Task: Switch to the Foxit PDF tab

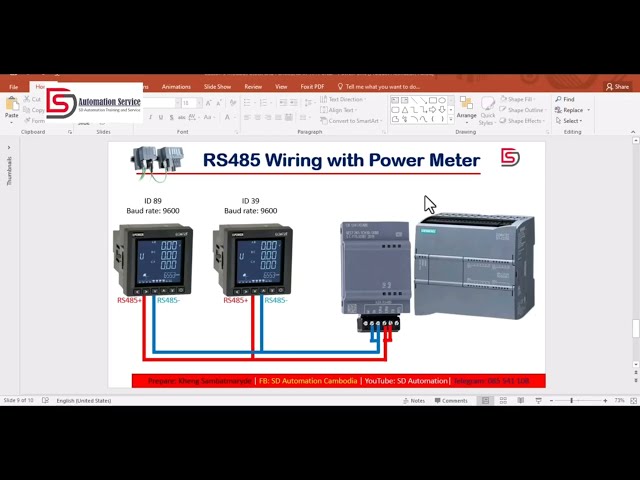Action: pos(312,87)
